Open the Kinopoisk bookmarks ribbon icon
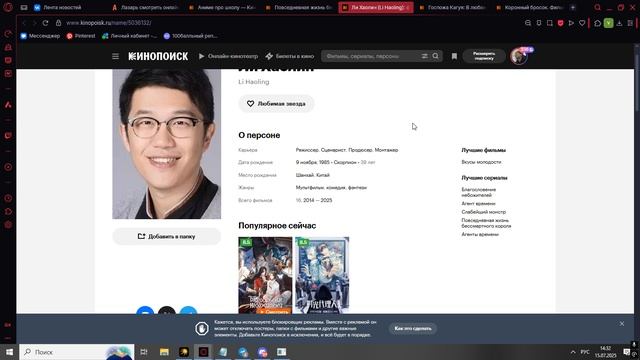This screenshot has width=640, height=360. [454, 56]
